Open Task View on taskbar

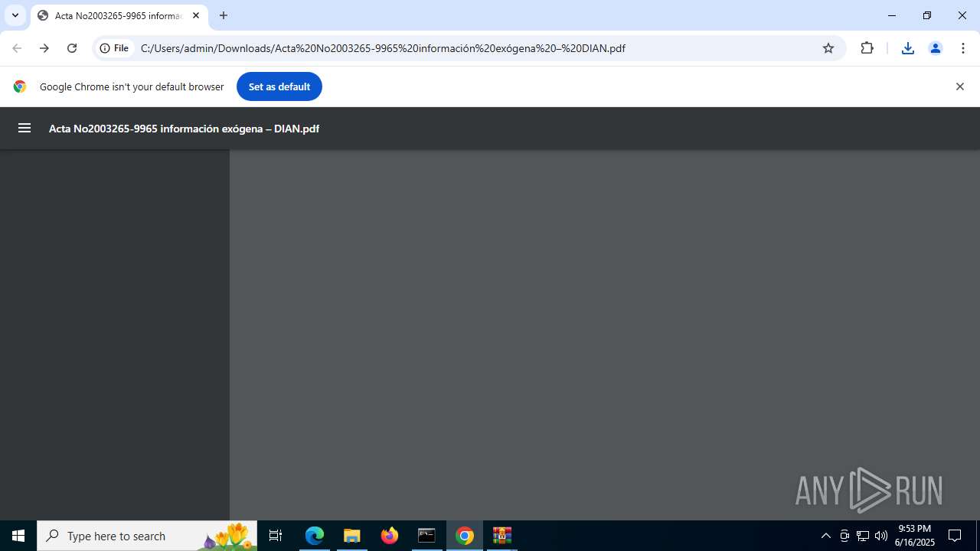(x=276, y=536)
